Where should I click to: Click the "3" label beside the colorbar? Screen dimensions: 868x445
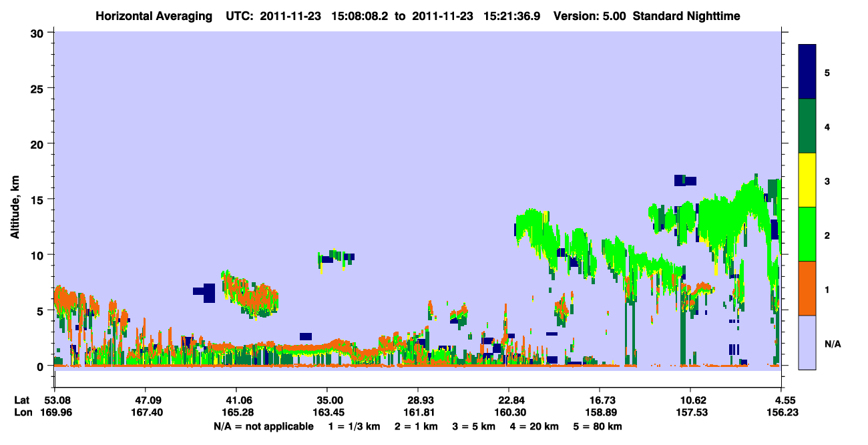tap(827, 181)
